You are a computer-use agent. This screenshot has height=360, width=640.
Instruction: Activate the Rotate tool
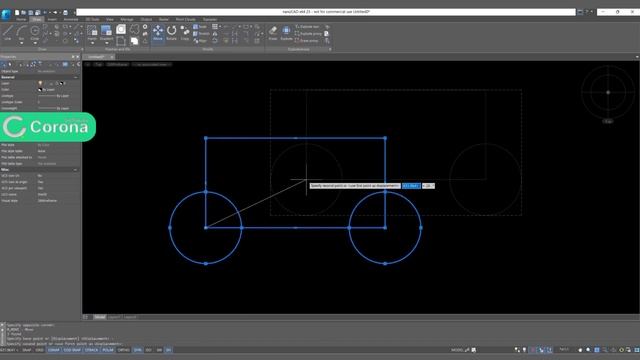coord(171,33)
